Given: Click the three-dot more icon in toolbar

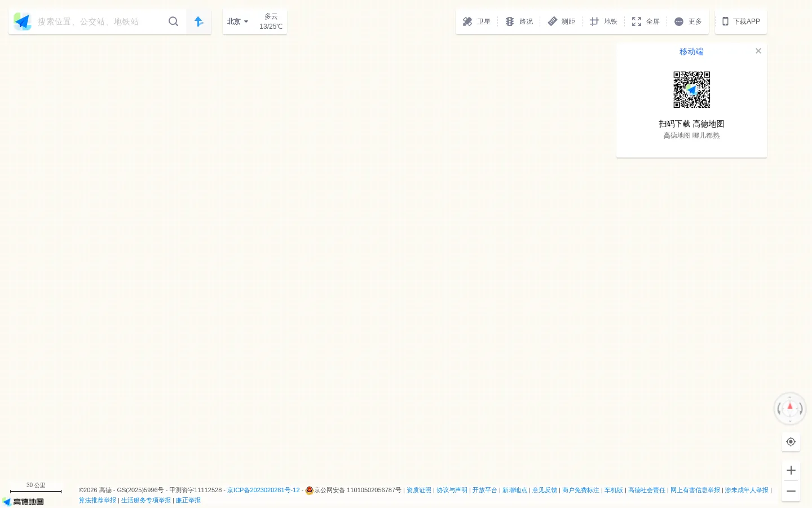Looking at the screenshot, I should coord(679,21).
